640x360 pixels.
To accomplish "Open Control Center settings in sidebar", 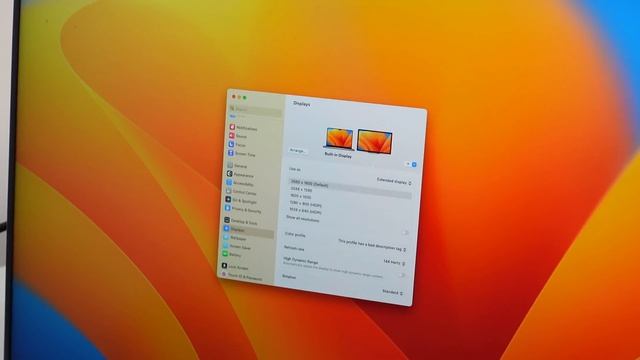I will click(240, 192).
